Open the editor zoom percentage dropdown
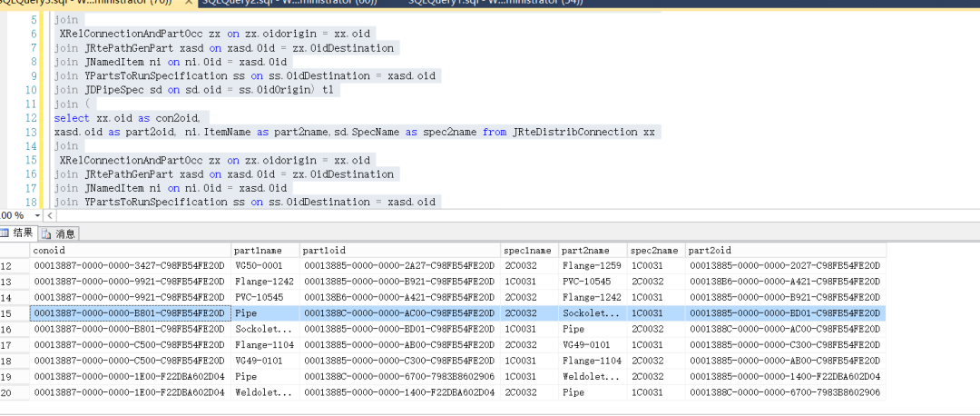Image resolution: width=980 pixels, height=416 pixels. pos(37,215)
